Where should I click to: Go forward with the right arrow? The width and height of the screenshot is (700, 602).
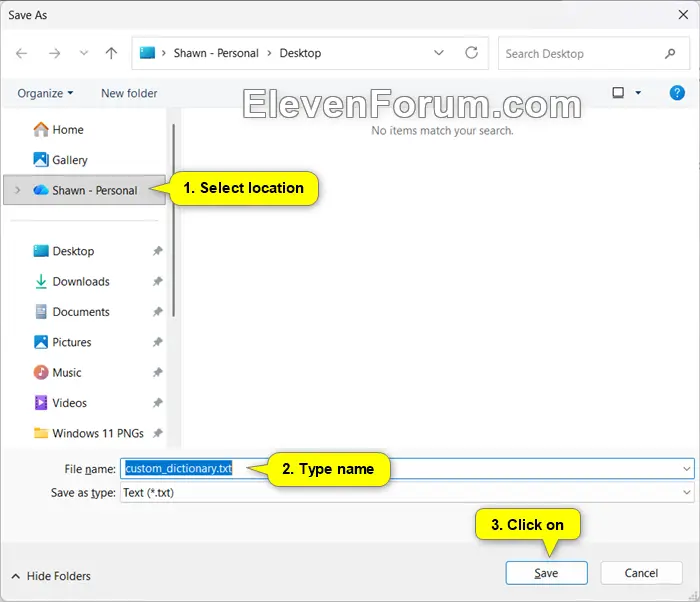coord(54,54)
